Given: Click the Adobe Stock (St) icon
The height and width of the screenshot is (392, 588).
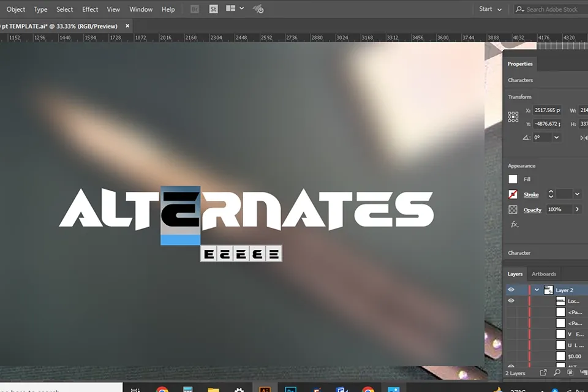Looking at the screenshot, I should pyautogui.click(x=213, y=9).
